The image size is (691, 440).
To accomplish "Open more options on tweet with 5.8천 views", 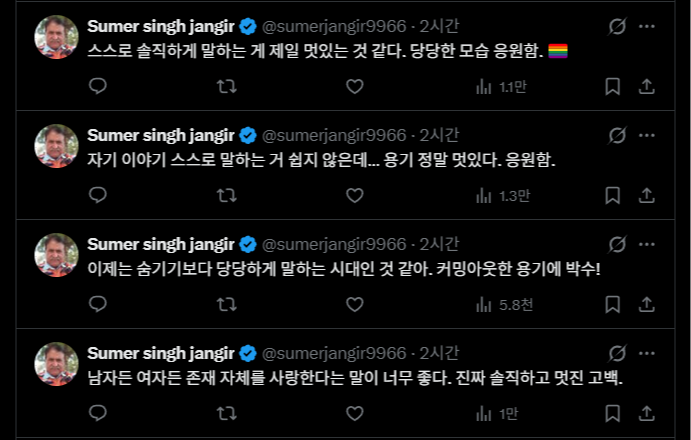I will 648,244.
